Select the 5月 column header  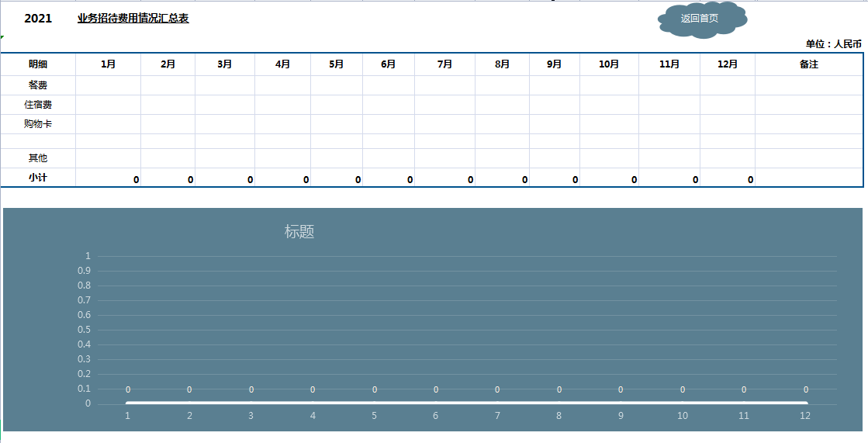coord(337,64)
